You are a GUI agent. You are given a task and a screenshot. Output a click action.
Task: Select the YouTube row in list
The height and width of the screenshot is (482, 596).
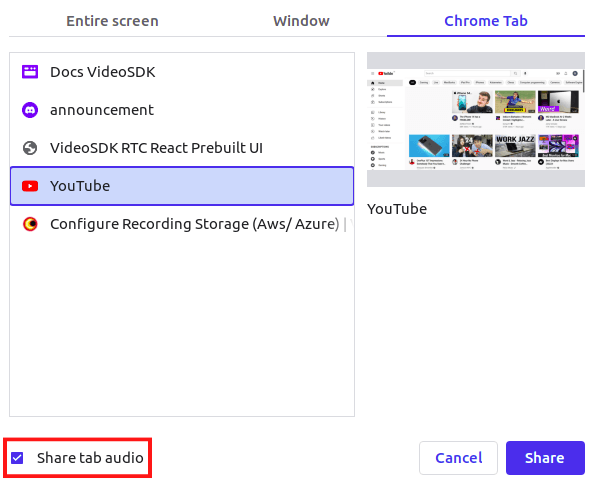coord(182,186)
